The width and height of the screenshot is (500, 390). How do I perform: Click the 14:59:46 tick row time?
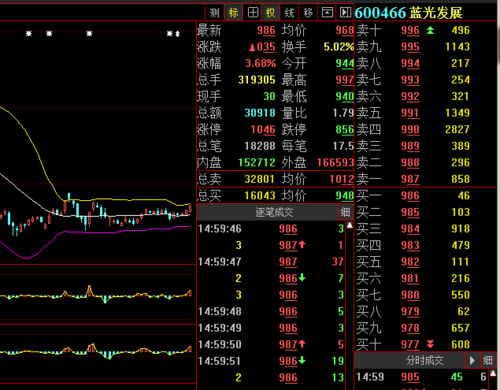coord(220,229)
